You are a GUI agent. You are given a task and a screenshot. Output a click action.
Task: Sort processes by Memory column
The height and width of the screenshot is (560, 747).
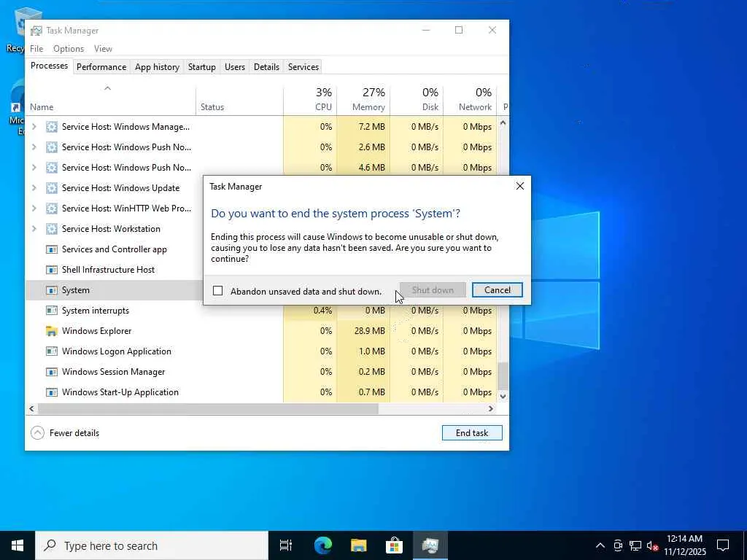click(363, 101)
